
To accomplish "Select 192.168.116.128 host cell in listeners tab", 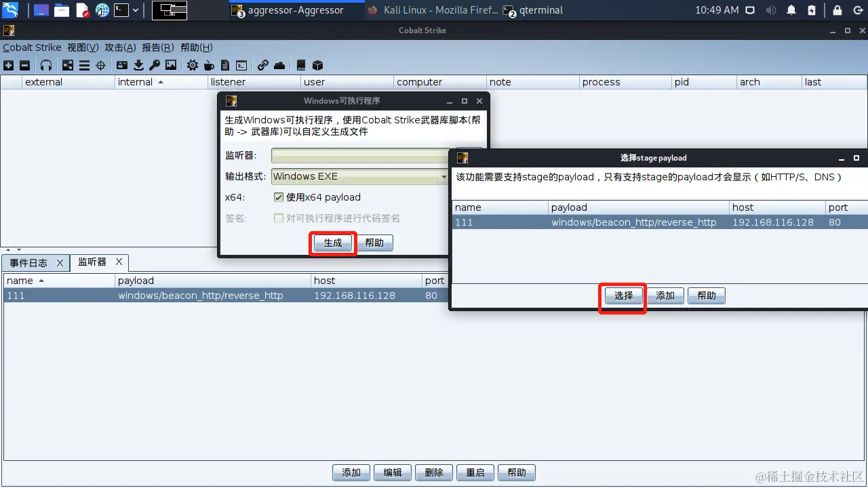I will coord(355,296).
